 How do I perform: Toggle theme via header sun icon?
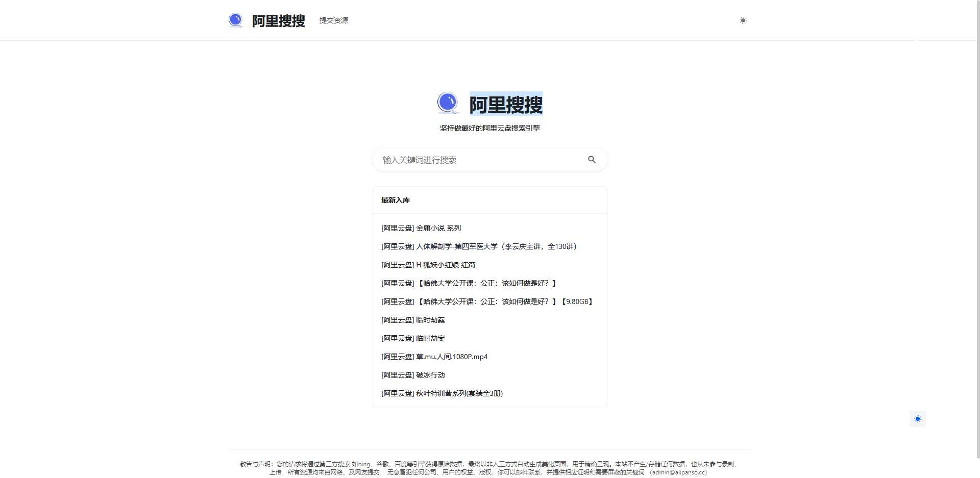pos(743,20)
